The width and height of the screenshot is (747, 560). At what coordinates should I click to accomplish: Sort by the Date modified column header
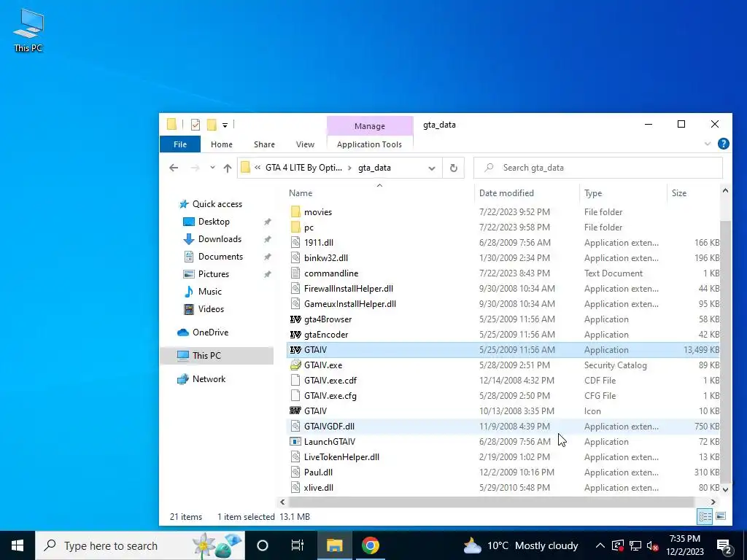pyautogui.click(x=506, y=192)
